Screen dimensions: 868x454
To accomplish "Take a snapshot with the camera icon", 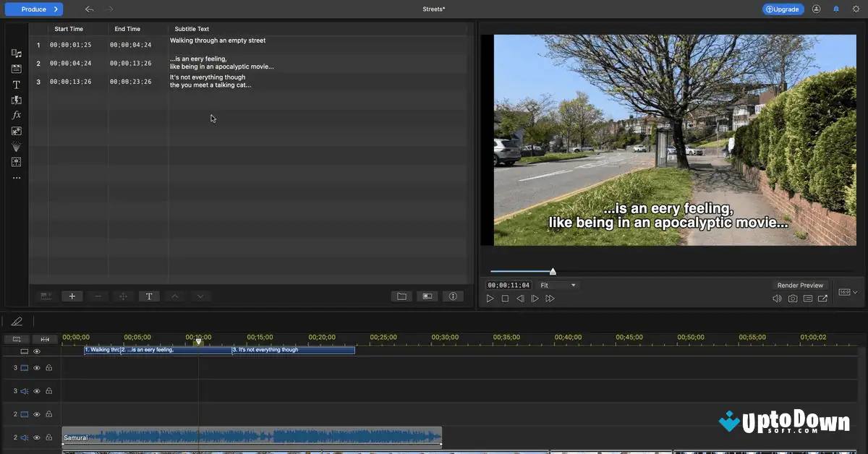I will pyautogui.click(x=793, y=299).
